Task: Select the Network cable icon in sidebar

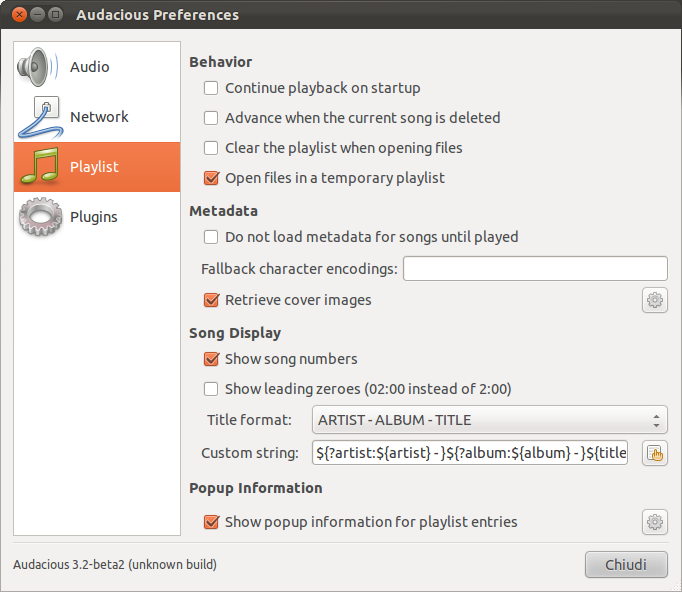Action: click(x=41, y=117)
